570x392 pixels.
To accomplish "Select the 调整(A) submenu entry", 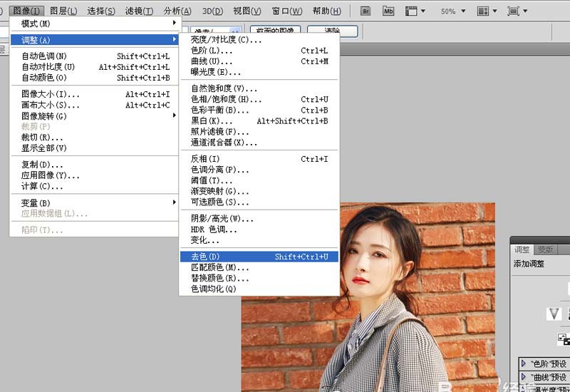I will 94,40.
